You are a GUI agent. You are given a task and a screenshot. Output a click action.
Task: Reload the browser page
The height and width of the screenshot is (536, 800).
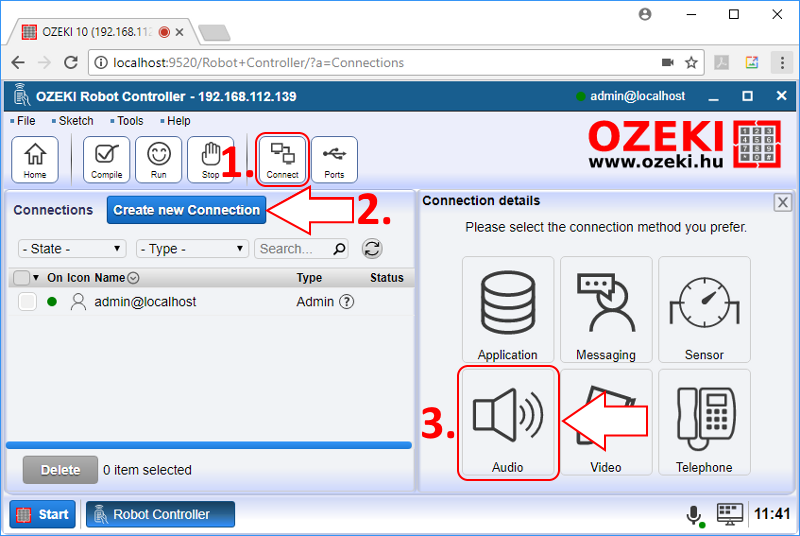click(x=70, y=63)
